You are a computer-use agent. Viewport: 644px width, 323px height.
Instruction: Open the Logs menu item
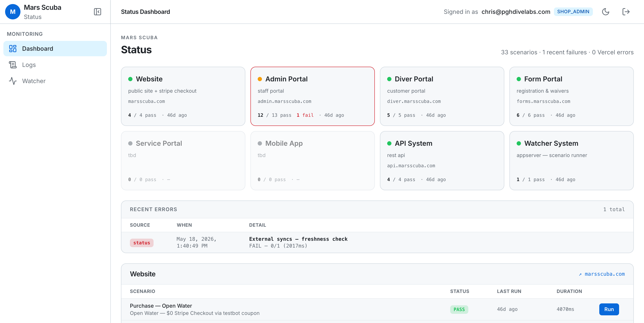[x=55, y=65]
